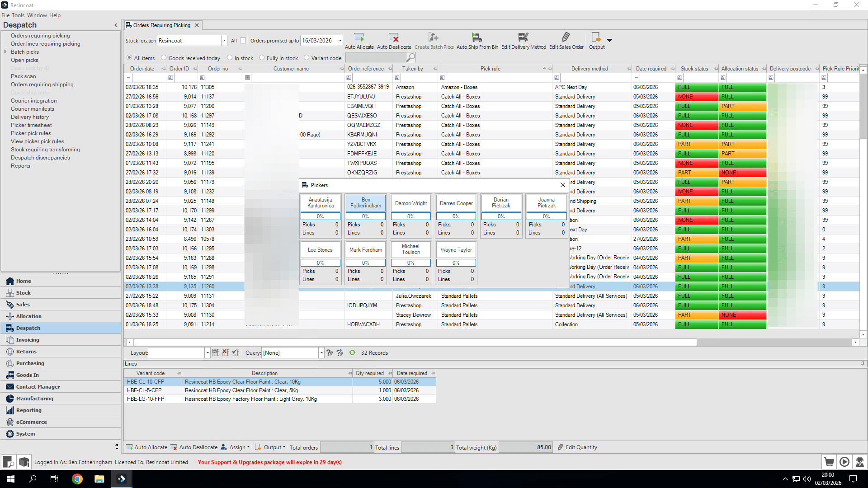Select picker Ben Fotheringham in Pickers dialog
This screenshot has width=868, height=488.
click(x=366, y=203)
